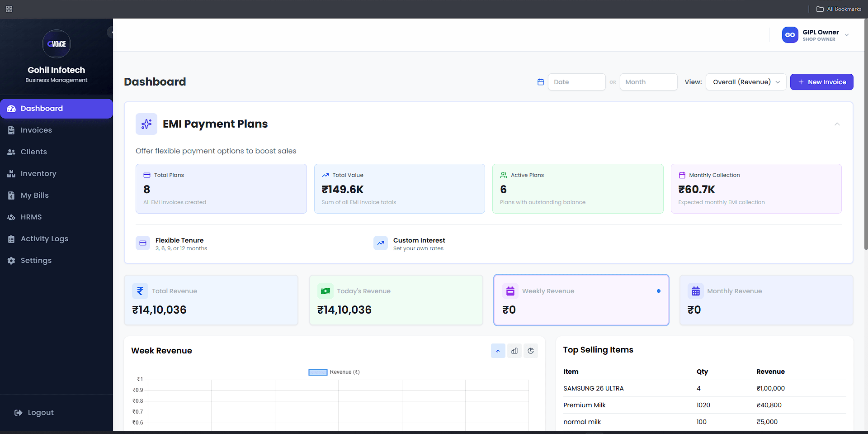The image size is (868, 434).
Task: Collapse the EMI Payment Plans panel
Action: tap(837, 124)
